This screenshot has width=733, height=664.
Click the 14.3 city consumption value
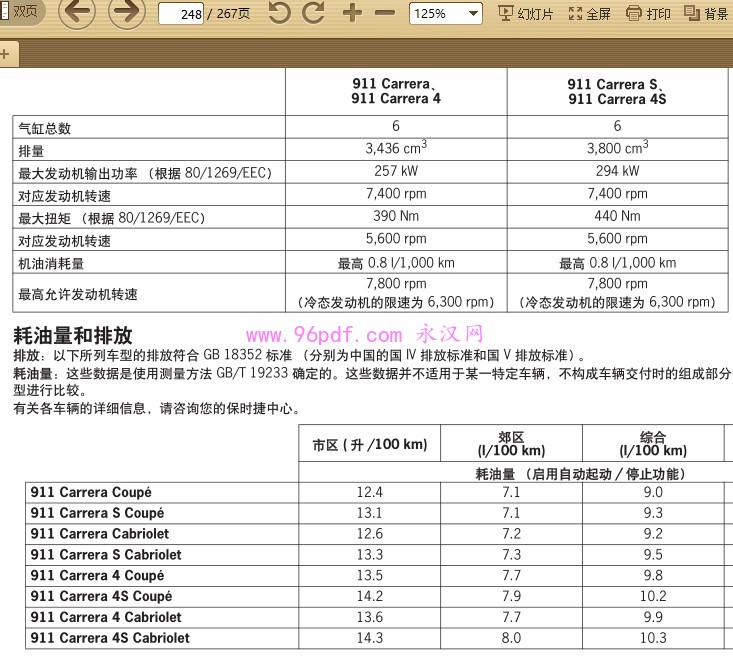point(370,638)
